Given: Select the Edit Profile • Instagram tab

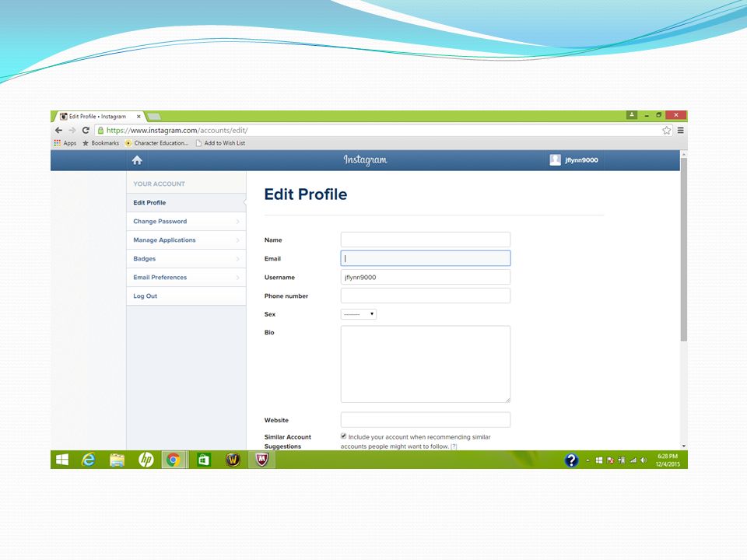Looking at the screenshot, I should [x=97, y=116].
